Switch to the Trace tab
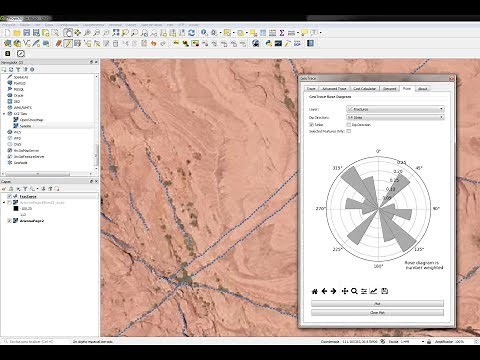Screen dimensions: 480x360 pyautogui.click(x=311, y=89)
